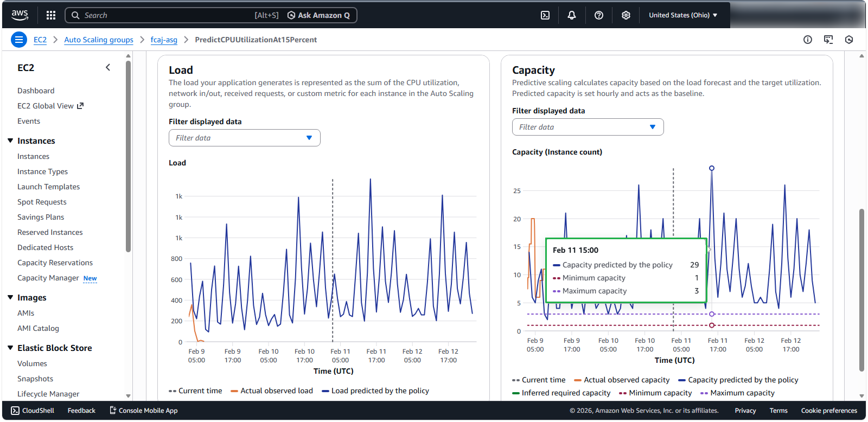
Task: Open Launch Templates
Action: tap(48, 187)
